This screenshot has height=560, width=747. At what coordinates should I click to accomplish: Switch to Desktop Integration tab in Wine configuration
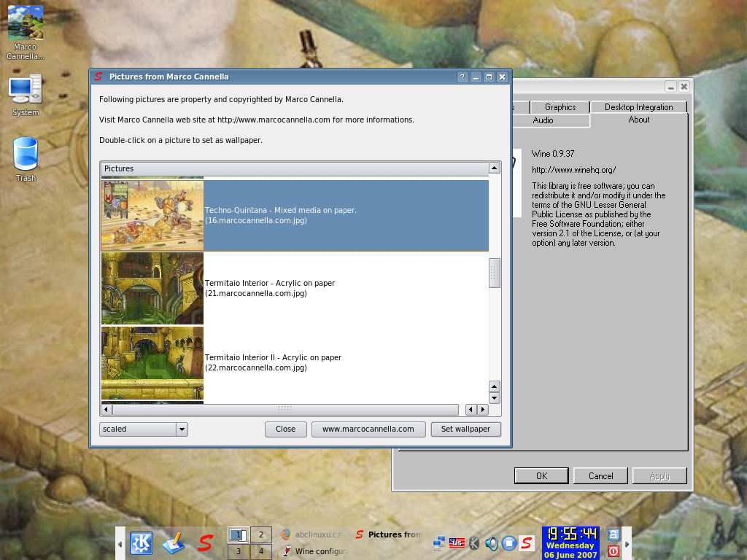pyautogui.click(x=639, y=107)
